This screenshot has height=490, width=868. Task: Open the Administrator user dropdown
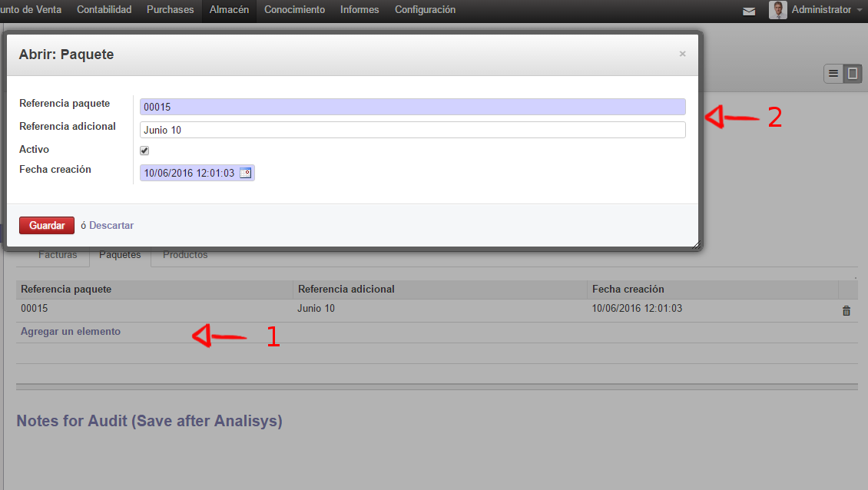tap(826, 10)
